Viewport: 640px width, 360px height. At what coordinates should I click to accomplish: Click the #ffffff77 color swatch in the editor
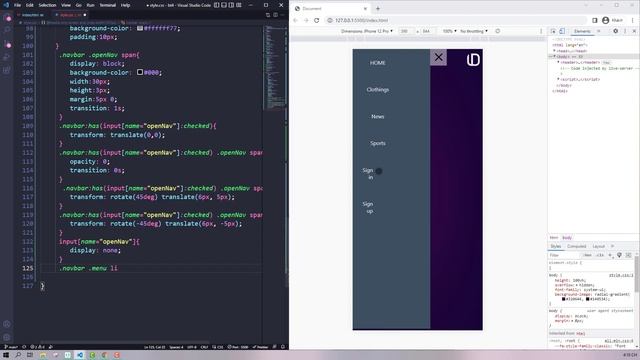[140, 28]
